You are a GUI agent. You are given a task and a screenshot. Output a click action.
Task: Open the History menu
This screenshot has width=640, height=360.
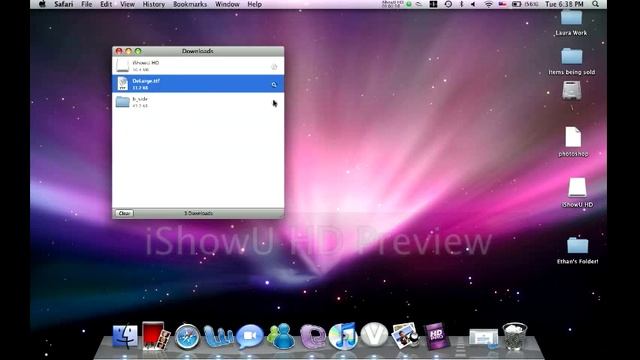tap(153, 4)
